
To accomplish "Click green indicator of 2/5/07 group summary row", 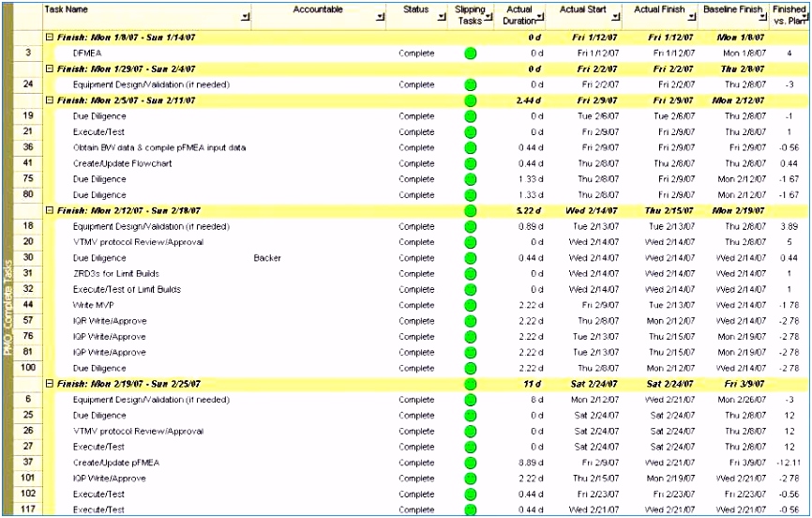I will point(470,100).
